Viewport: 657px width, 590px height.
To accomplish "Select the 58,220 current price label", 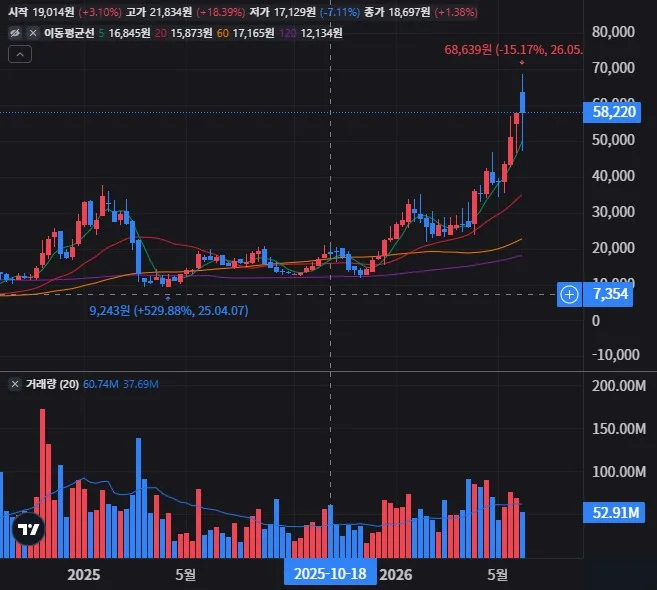I will click(x=612, y=112).
